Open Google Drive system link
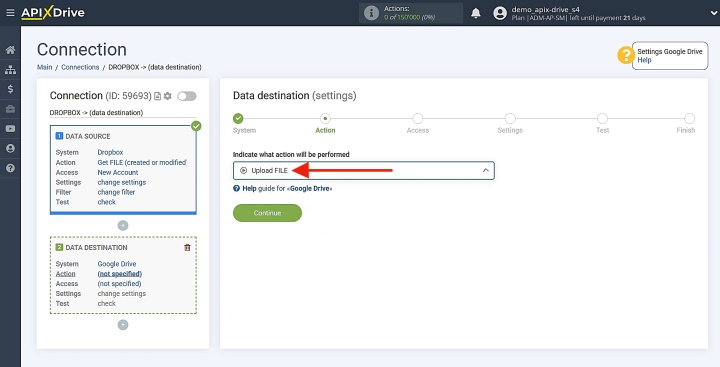 [117, 264]
